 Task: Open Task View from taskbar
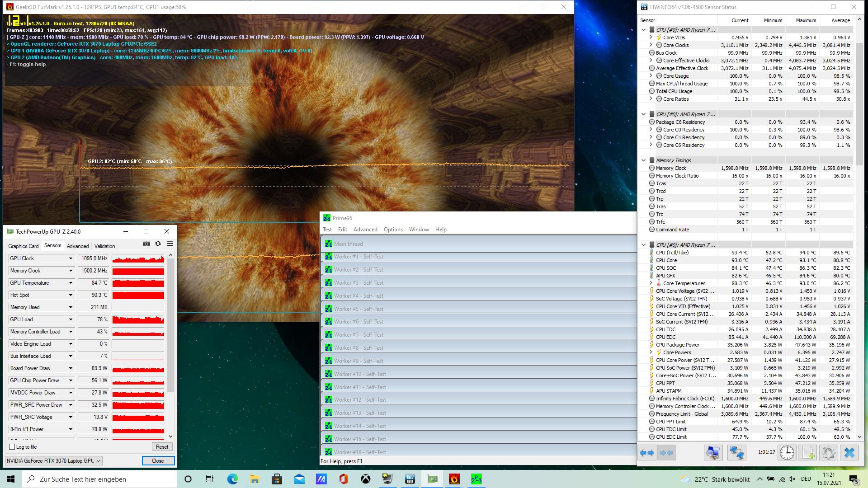click(210, 479)
